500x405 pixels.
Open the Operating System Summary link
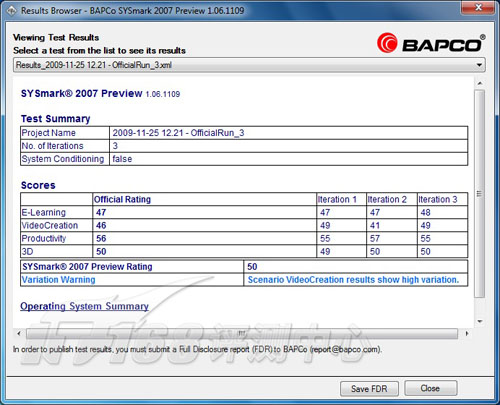(x=84, y=306)
